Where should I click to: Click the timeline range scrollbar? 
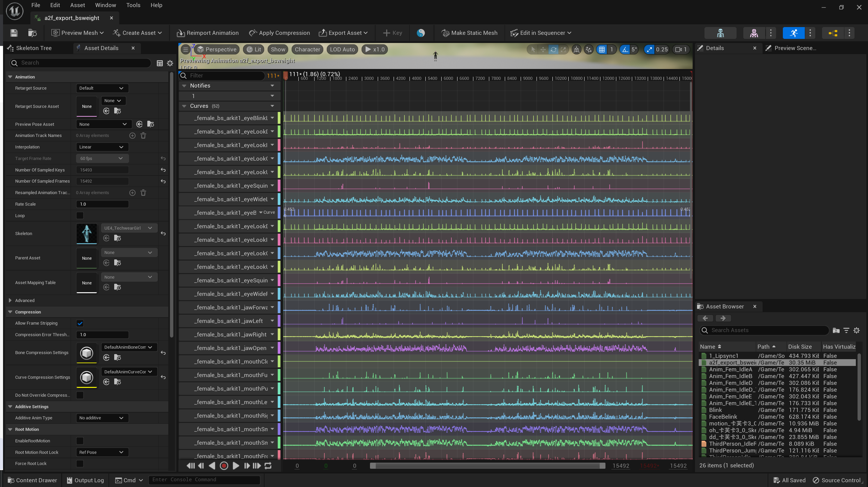click(487, 466)
